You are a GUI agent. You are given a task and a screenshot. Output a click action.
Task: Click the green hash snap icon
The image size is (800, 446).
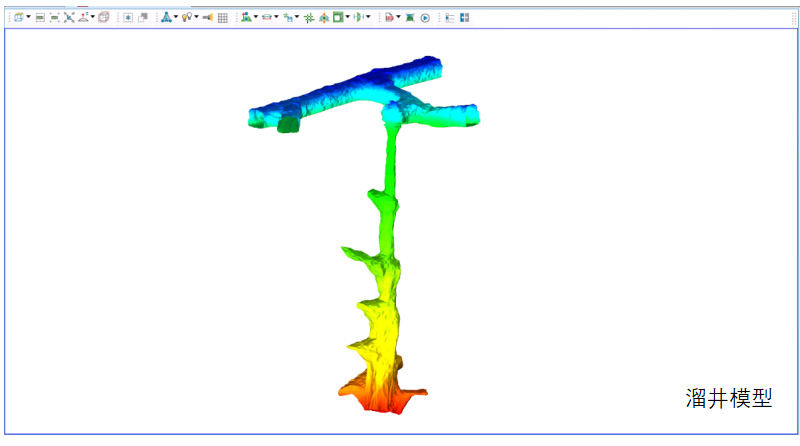tap(309, 18)
